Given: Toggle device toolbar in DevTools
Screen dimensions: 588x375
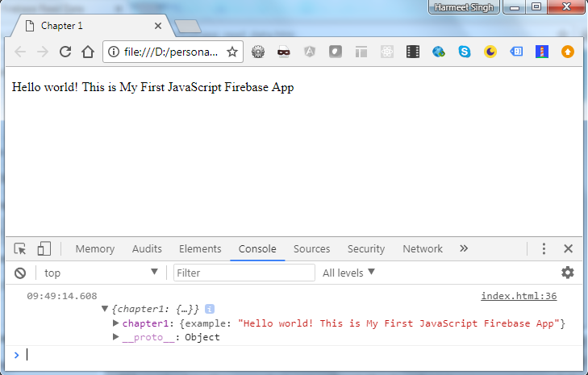Looking at the screenshot, I should click(44, 248).
